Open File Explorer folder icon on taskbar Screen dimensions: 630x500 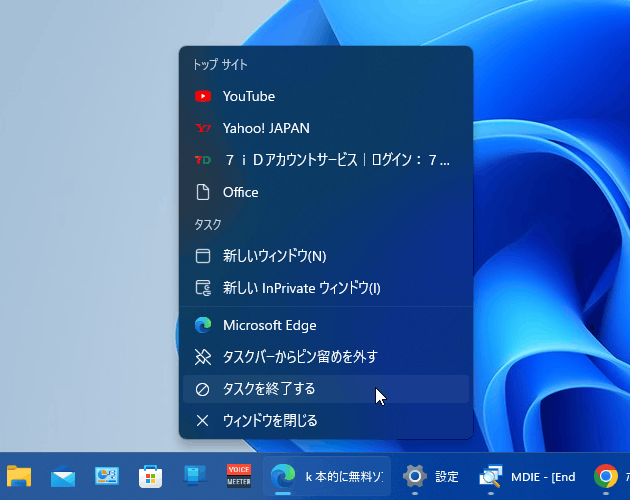point(19,477)
